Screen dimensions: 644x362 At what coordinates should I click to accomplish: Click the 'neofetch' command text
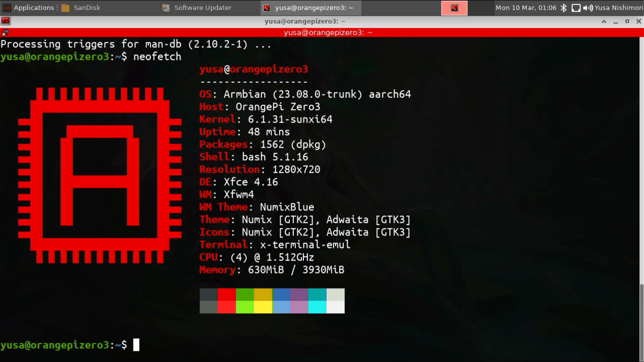pyautogui.click(x=157, y=56)
